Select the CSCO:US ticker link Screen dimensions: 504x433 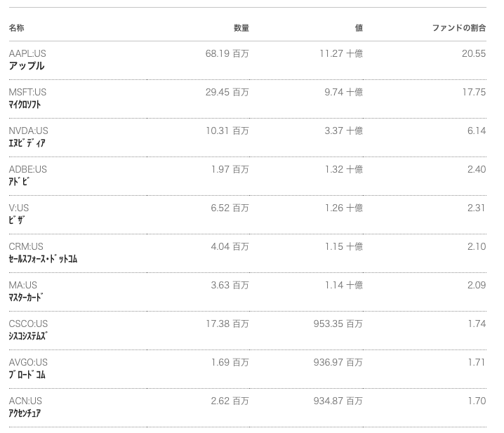pyautogui.click(x=28, y=324)
